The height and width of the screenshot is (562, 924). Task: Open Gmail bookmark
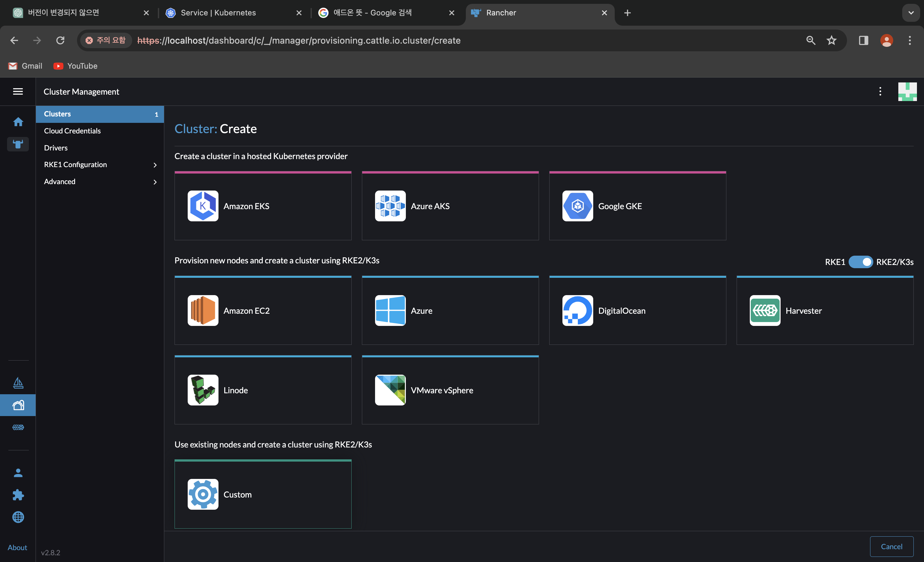pos(25,66)
